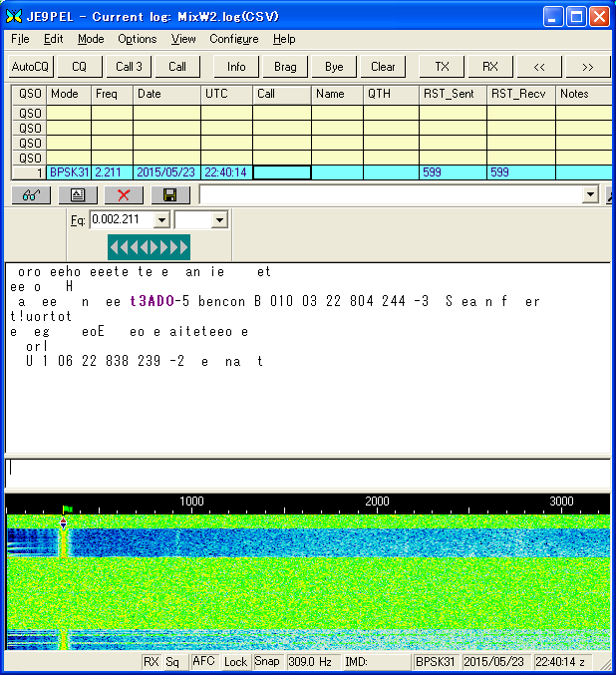616x675 pixels.
Task: Open the View menu
Action: (x=183, y=39)
